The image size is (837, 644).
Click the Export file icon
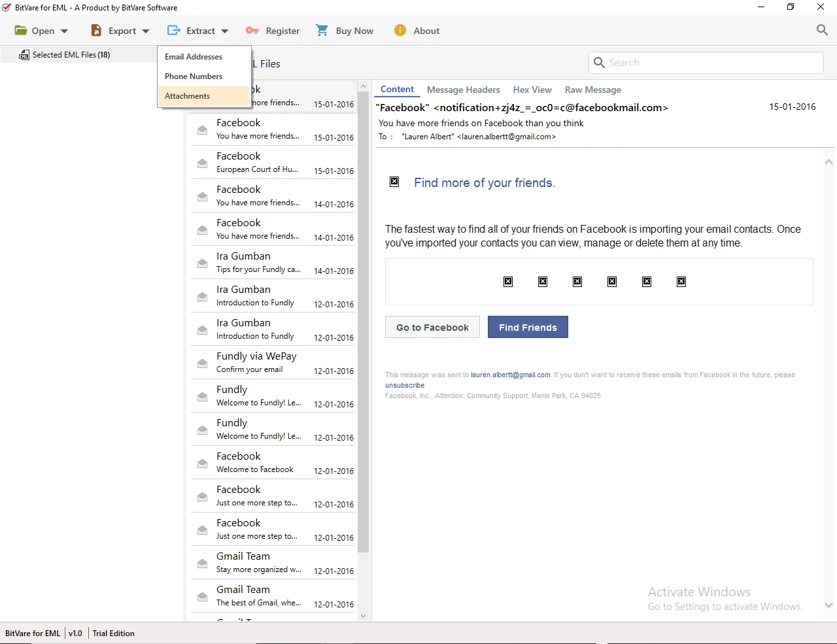click(96, 31)
